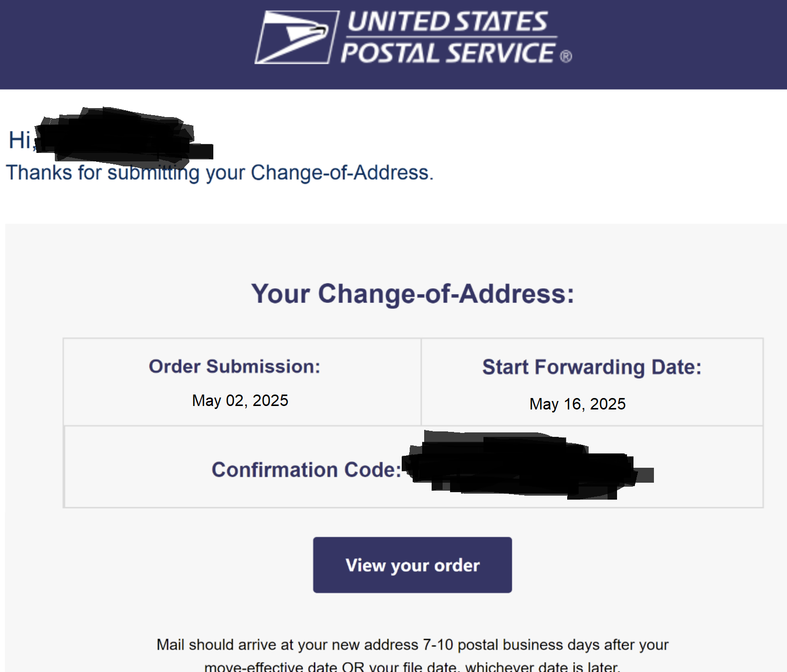The height and width of the screenshot is (672, 787).
Task: Click the registered trademark symbol beside the logo
Action: click(566, 57)
